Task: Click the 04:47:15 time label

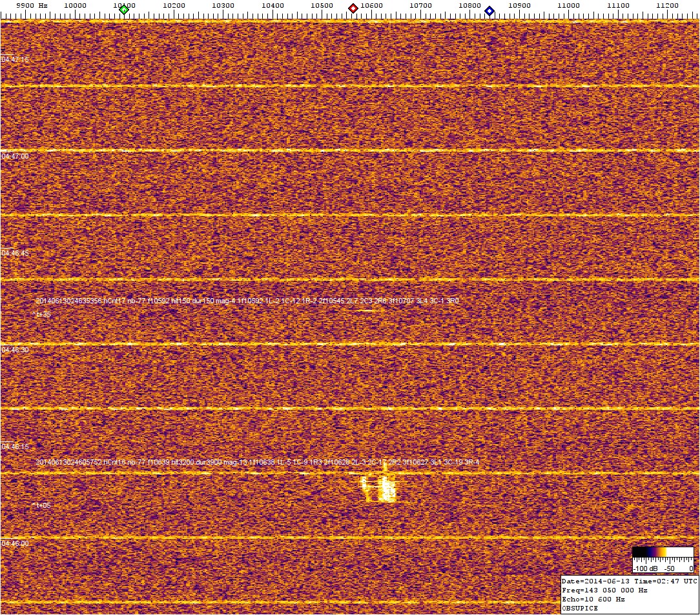Action: [15, 59]
